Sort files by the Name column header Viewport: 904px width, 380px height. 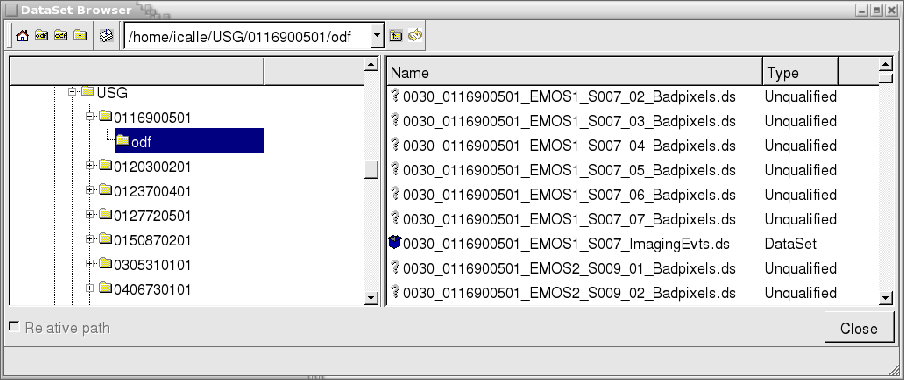(575, 73)
